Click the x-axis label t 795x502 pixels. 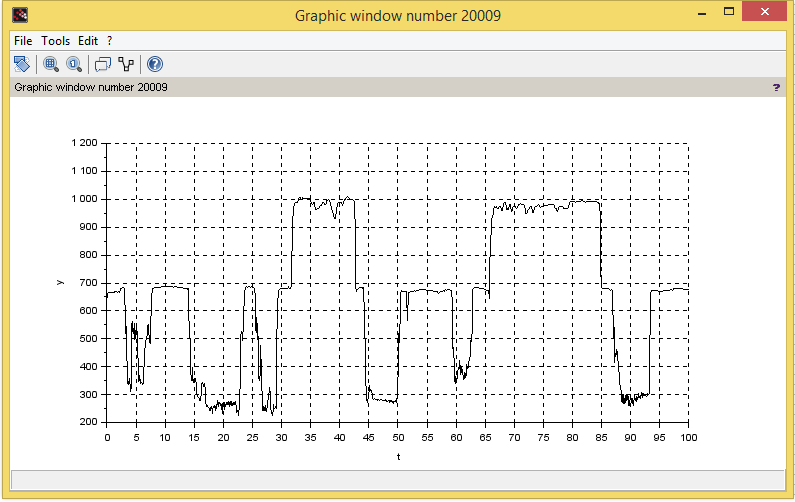coord(398,457)
